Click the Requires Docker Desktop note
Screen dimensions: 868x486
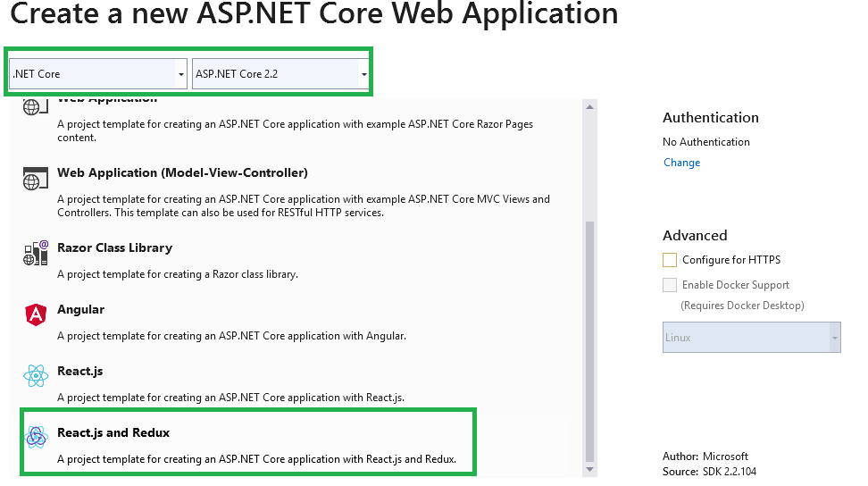pyautogui.click(x=742, y=305)
